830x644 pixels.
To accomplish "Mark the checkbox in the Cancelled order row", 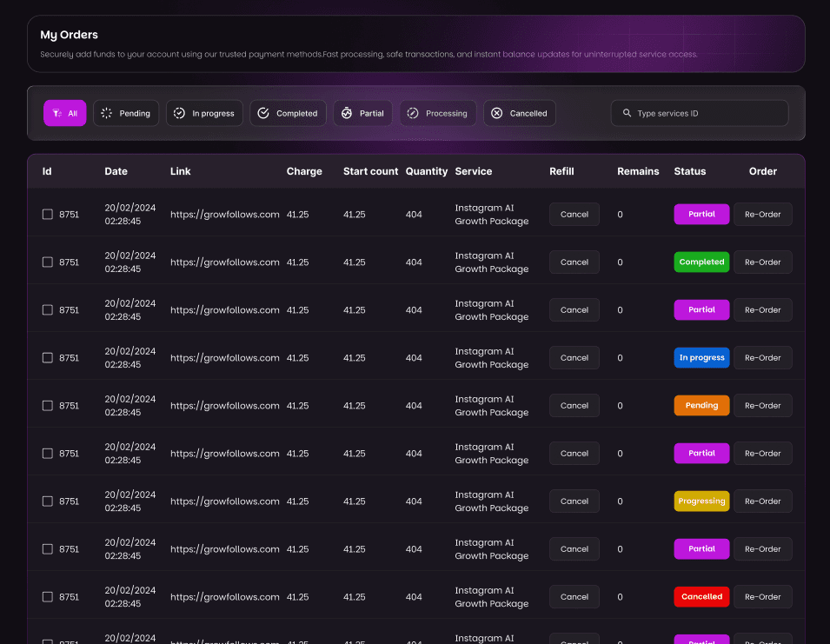I will (x=48, y=597).
